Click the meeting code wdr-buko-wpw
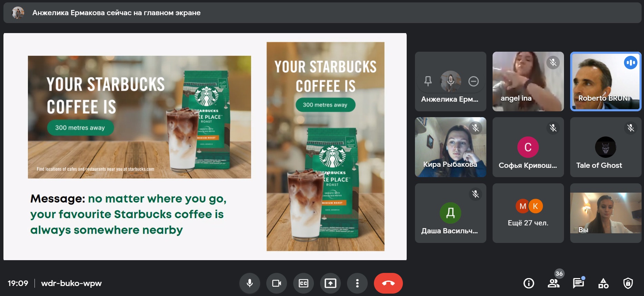The width and height of the screenshot is (644, 296). tap(71, 283)
